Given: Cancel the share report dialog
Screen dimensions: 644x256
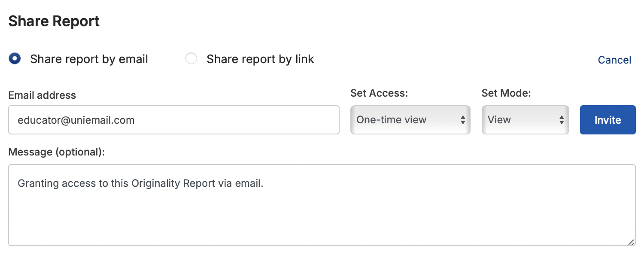Looking at the screenshot, I should pos(614,60).
